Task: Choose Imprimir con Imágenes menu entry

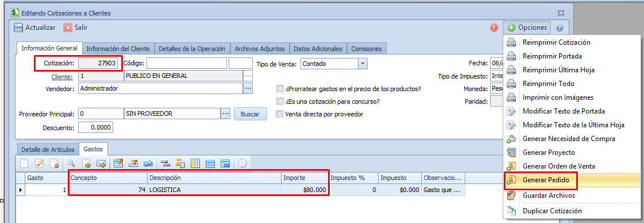Action: pyautogui.click(x=571, y=97)
